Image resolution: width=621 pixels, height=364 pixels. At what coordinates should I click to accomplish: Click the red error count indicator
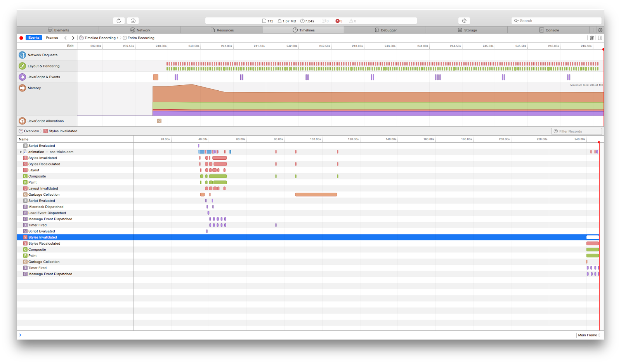pos(339,21)
